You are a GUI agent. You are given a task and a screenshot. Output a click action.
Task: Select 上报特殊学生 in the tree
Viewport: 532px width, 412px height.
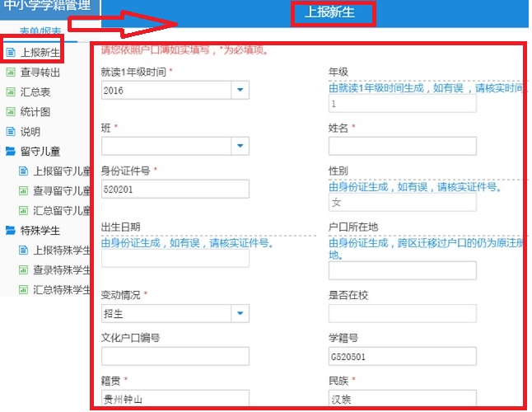point(62,250)
